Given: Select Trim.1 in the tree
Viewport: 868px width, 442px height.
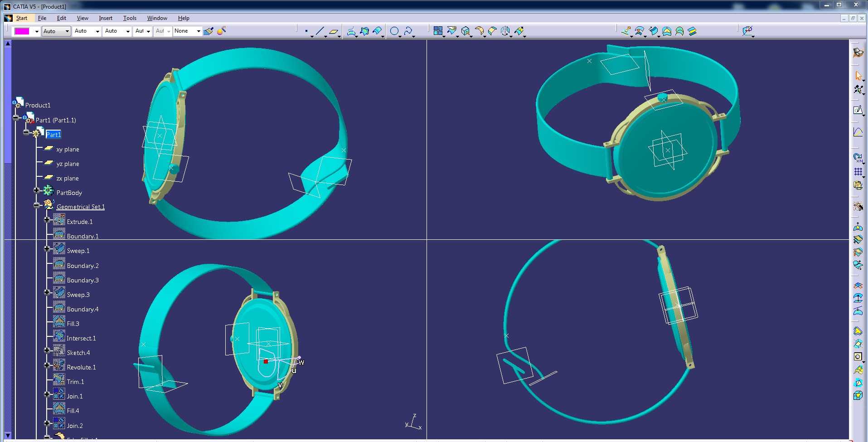Looking at the screenshot, I should [75, 382].
